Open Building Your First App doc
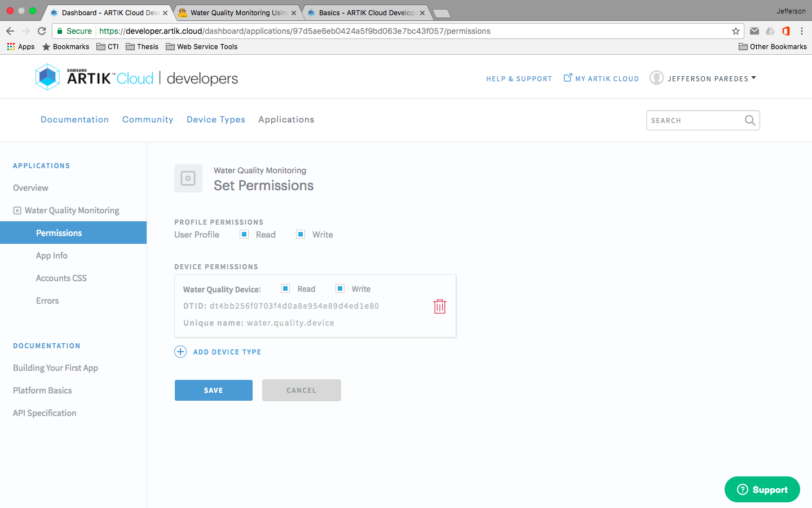This screenshot has height=508, width=812. tap(55, 368)
